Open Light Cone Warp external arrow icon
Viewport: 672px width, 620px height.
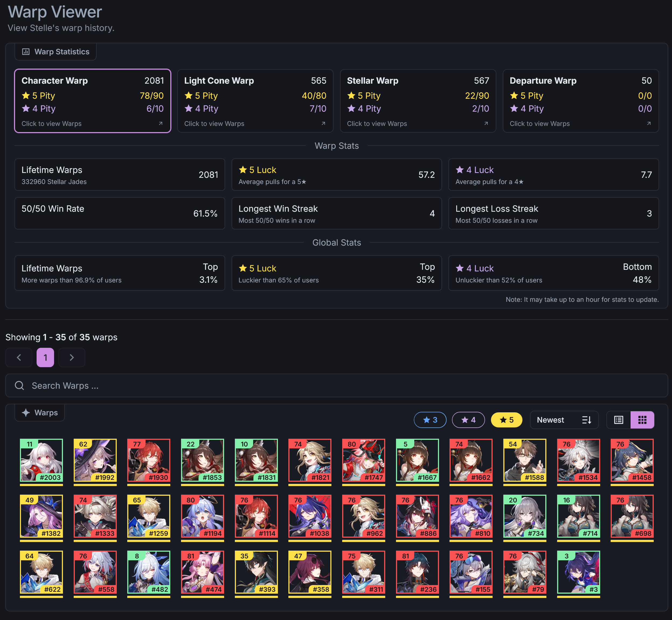(323, 123)
